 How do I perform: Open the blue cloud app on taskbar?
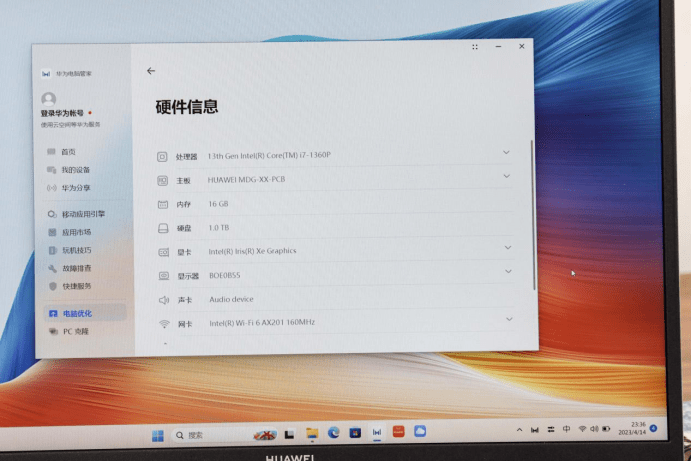click(420, 431)
